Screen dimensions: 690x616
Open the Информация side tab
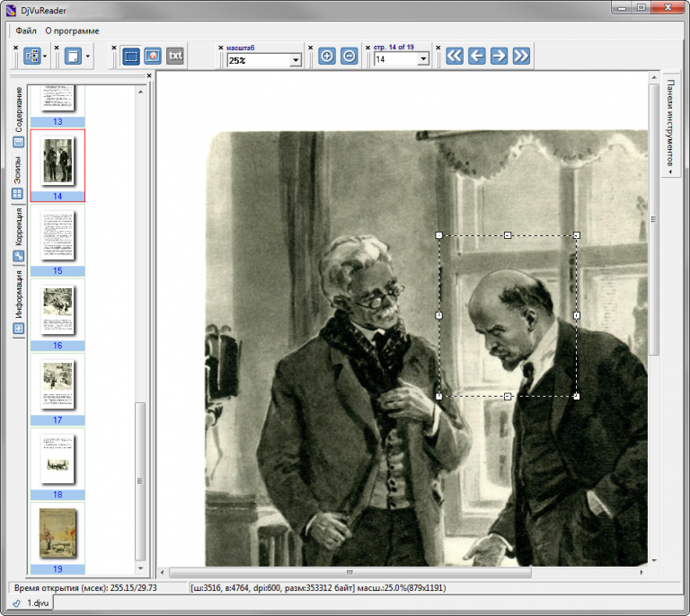19,295
